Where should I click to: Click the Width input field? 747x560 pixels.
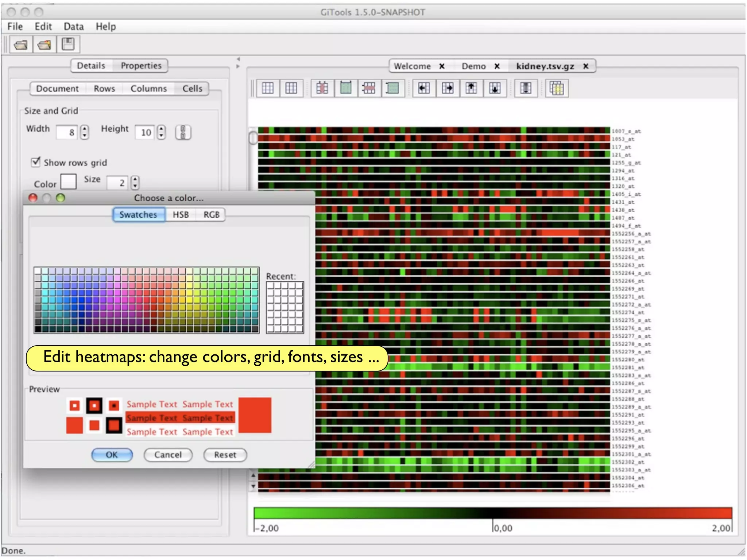pyautogui.click(x=67, y=132)
